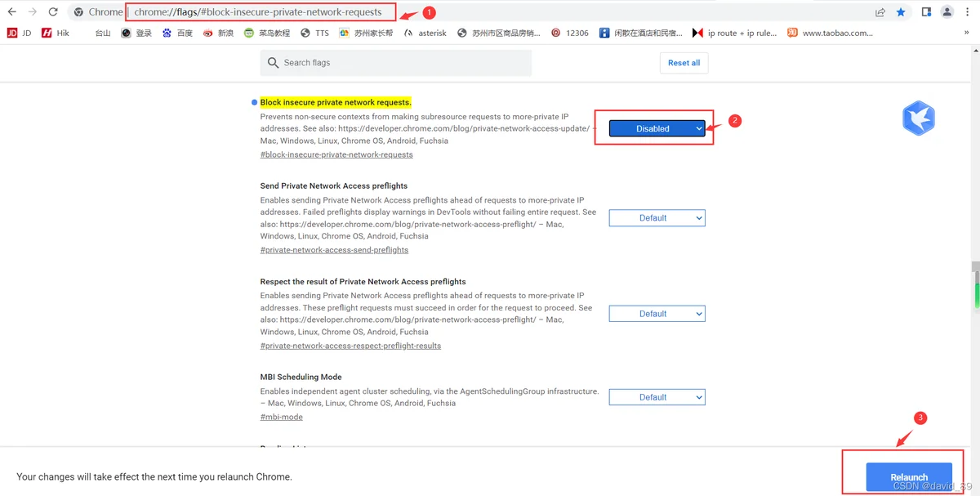Follow the #mbi-mode anchor link
The width and height of the screenshot is (980, 496).
point(282,417)
